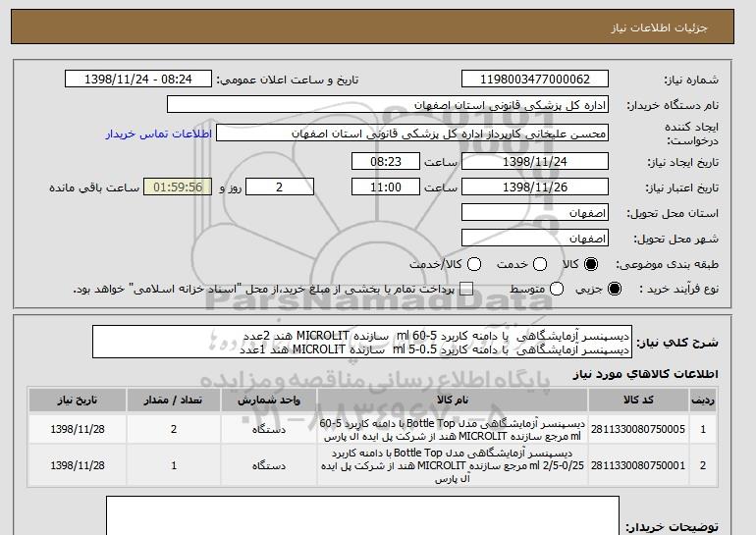756x535 pixels.
Task: Click the countdown timer 01:59:56
Action: tap(178, 187)
